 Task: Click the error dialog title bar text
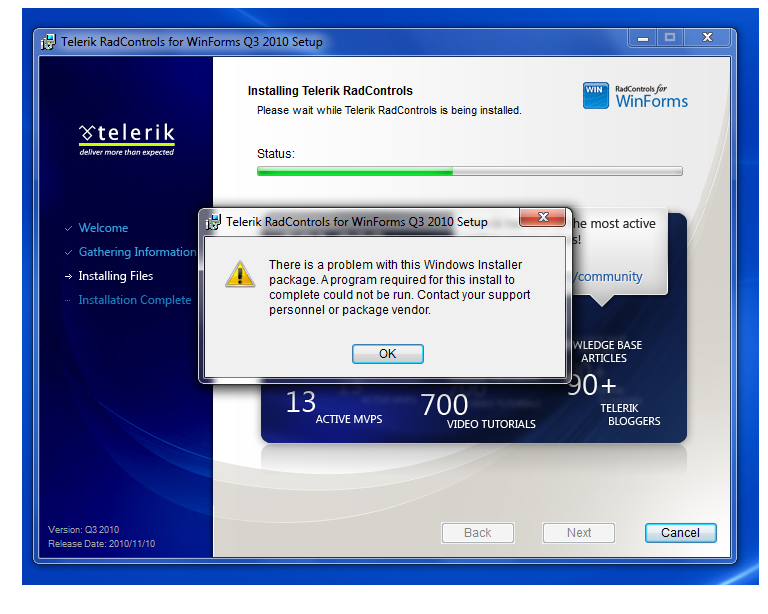[x=357, y=222]
